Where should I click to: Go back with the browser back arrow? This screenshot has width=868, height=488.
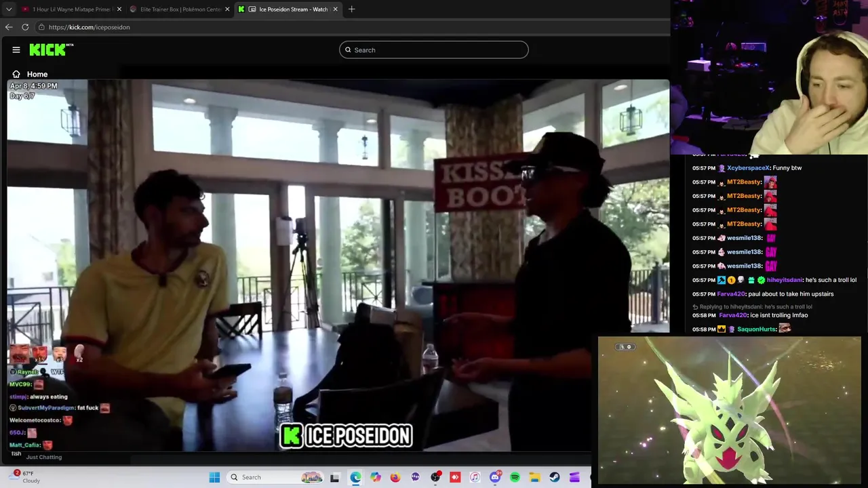[x=9, y=27]
